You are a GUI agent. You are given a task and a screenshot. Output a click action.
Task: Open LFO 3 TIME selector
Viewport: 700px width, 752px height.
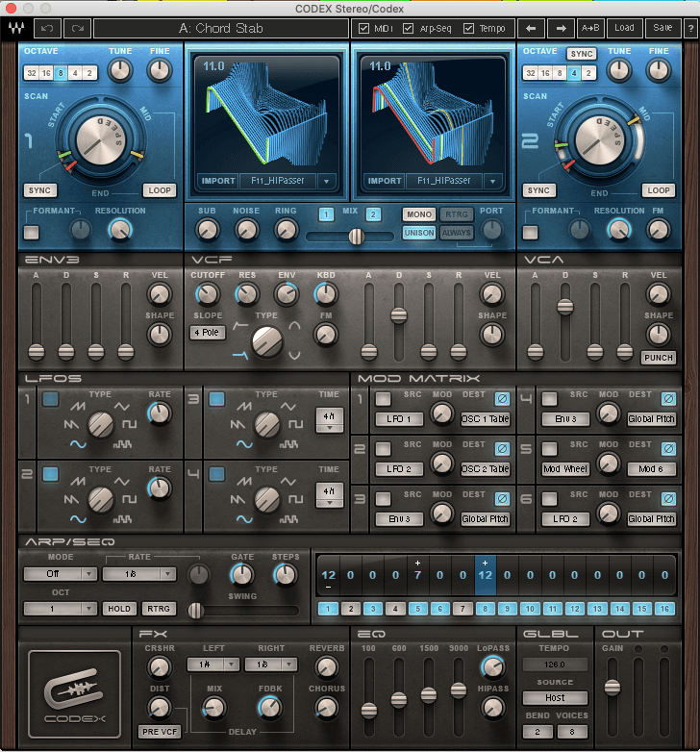pos(330,420)
